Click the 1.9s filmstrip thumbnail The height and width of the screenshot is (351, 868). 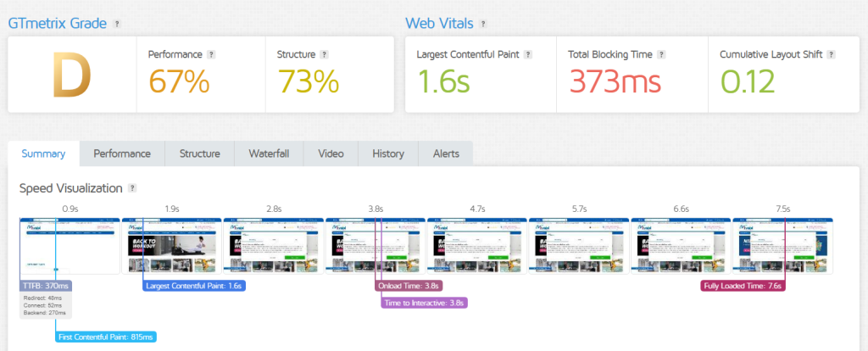[x=171, y=246]
